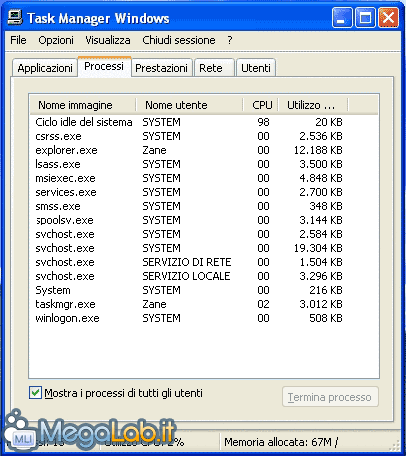Select svchost.exe run by SERVIZIO LOCALE

pyautogui.click(x=204, y=276)
